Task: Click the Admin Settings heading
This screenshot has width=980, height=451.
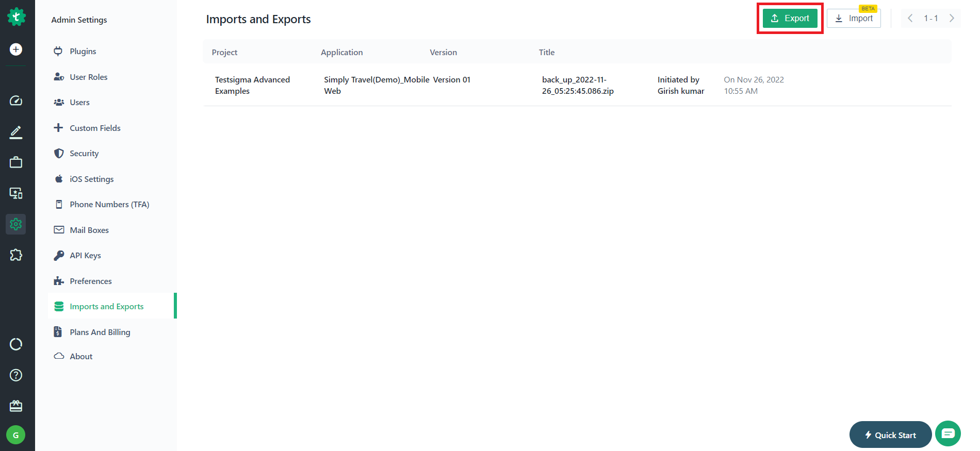Action: tap(79, 20)
